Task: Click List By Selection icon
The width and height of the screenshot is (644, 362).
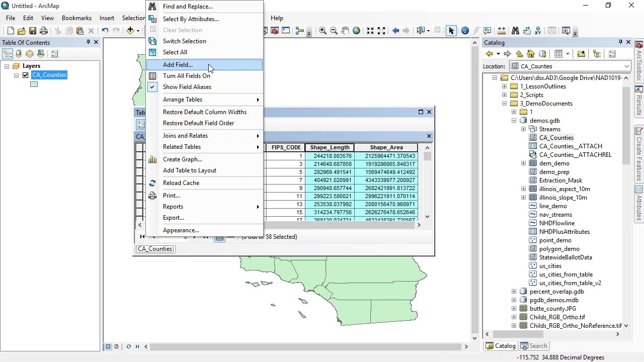Action: (x=41, y=54)
